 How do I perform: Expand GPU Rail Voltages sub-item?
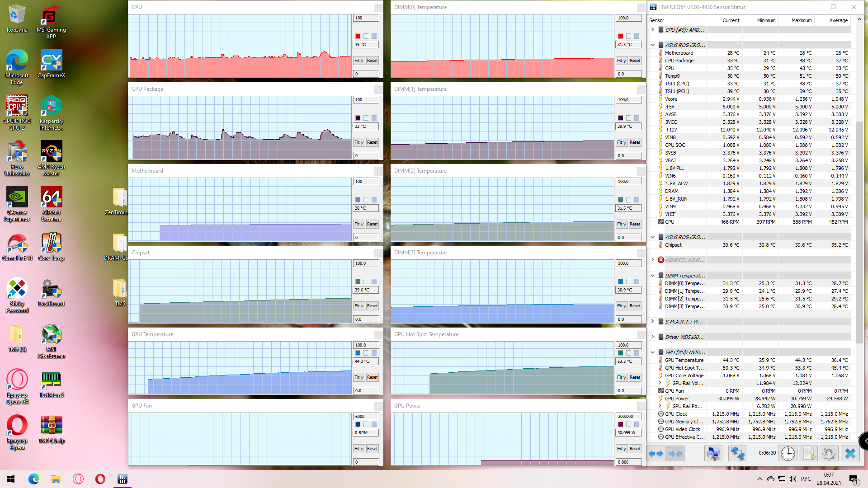(660, 383)
